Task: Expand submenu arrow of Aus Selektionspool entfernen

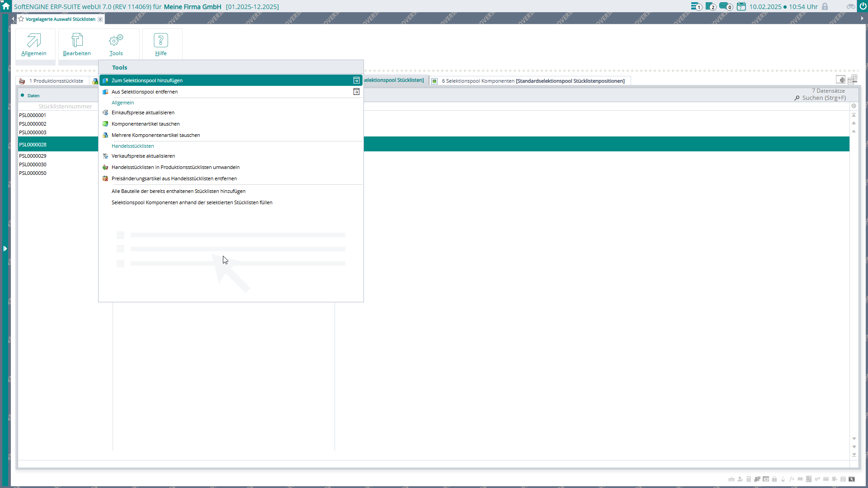Action: [x=356, y=92]
